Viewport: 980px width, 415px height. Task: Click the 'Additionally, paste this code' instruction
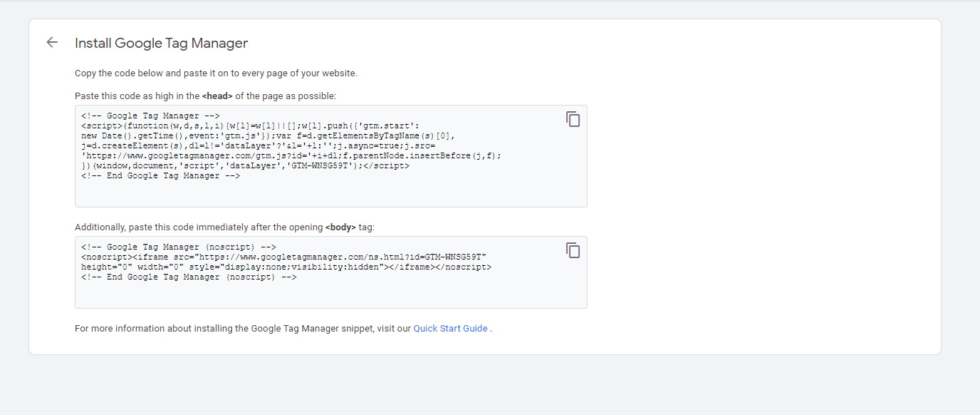(224, 227)
